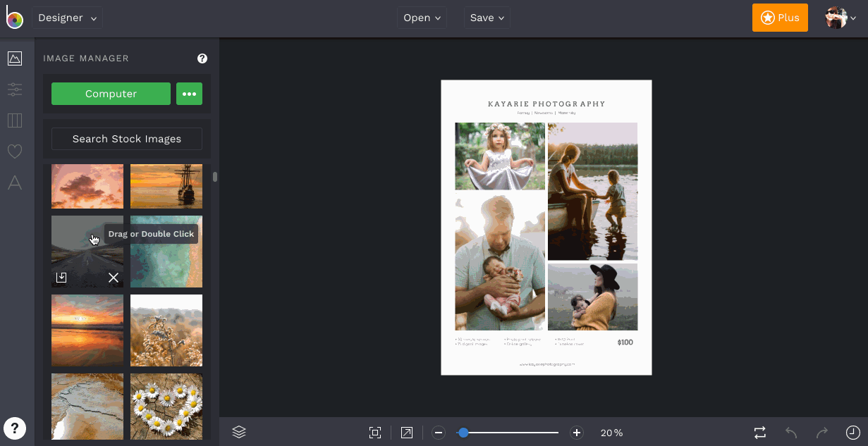Select the pink clouds thumbnail
The height and width of the screenshot is (446, 868).
coord(87,186)
